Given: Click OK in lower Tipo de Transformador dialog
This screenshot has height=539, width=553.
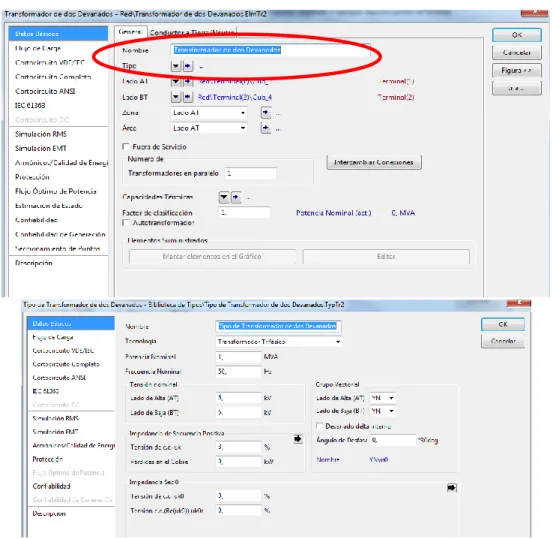Looking at the screenshot, I should (503, 324).
